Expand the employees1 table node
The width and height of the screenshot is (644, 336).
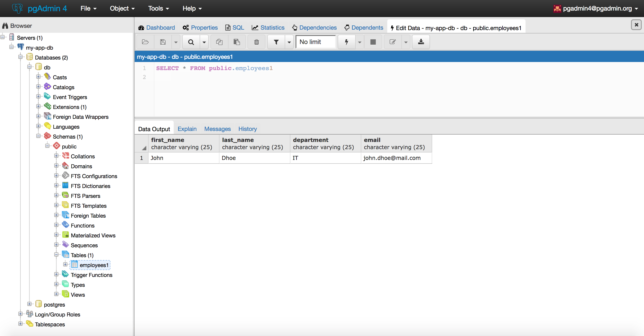65,264
